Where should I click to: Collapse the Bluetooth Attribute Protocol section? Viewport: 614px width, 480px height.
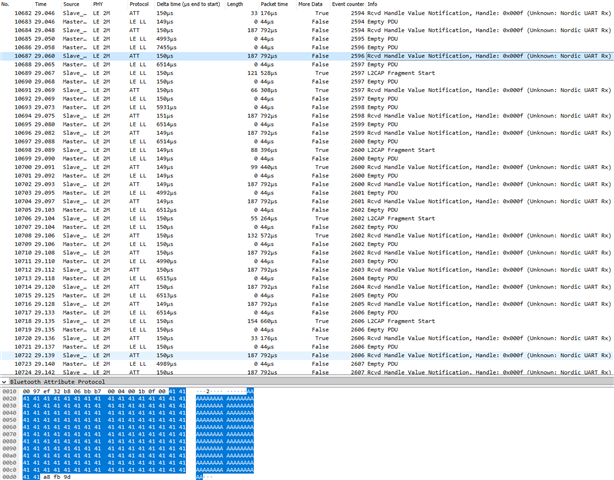point(4,381)
